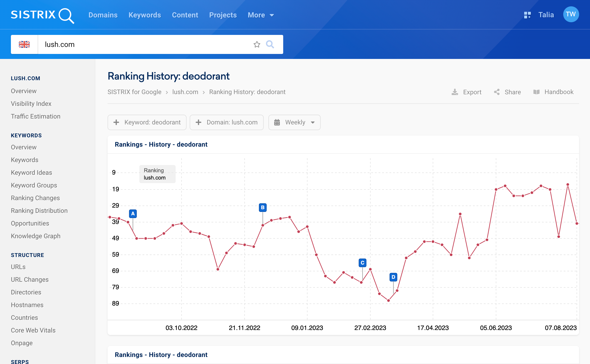Select event pin C on chart
The width and height of the screenshot is (590, 364).
coord(362,263)
